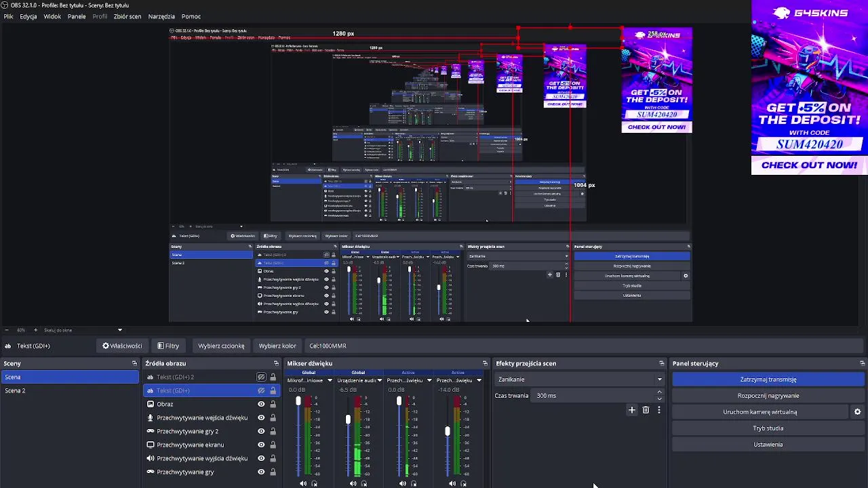This screenshot has width=868, height=488.
Task: Select Scena 2 in the scenes list
Action: (69, 390)
